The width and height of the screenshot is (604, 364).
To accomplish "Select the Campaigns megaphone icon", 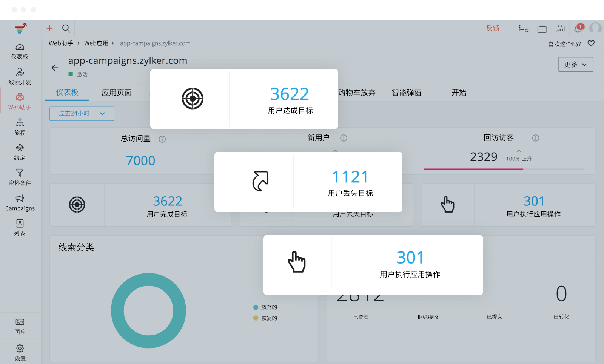I will point(20,202).
